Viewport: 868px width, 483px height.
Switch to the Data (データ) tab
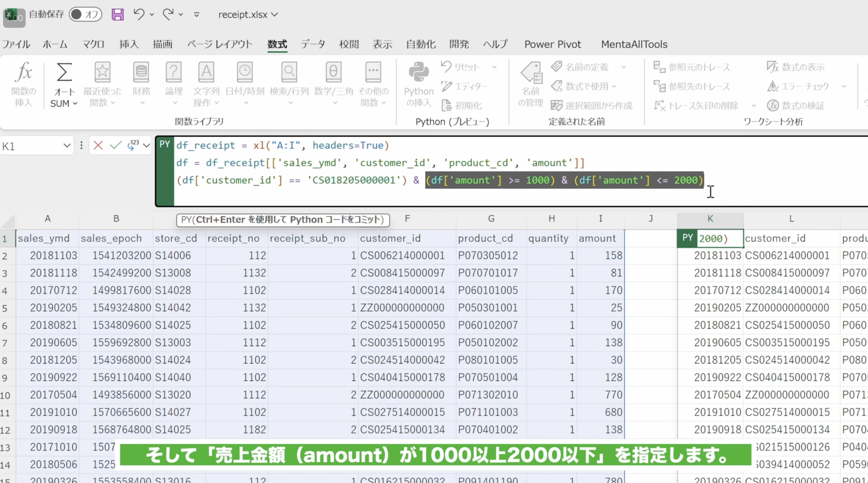click(x=313, y=44)
